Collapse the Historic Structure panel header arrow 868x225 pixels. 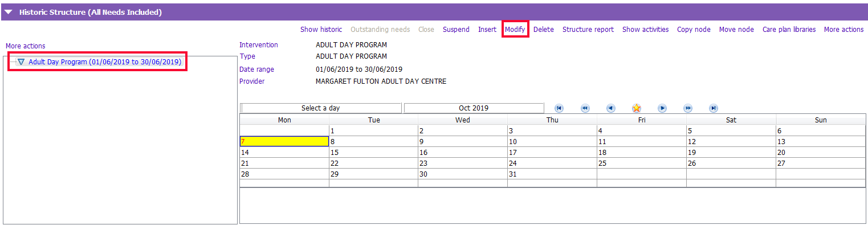coord(9,12)
